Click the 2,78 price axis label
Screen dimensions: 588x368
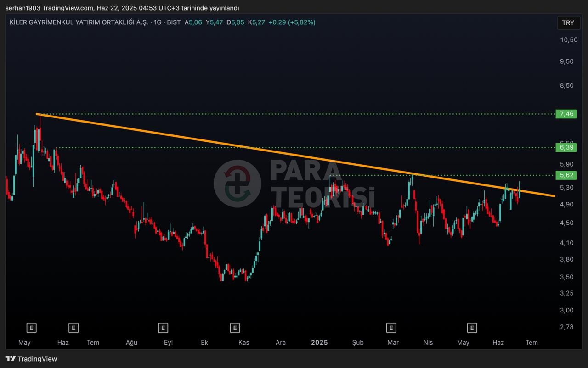point(567,327)
